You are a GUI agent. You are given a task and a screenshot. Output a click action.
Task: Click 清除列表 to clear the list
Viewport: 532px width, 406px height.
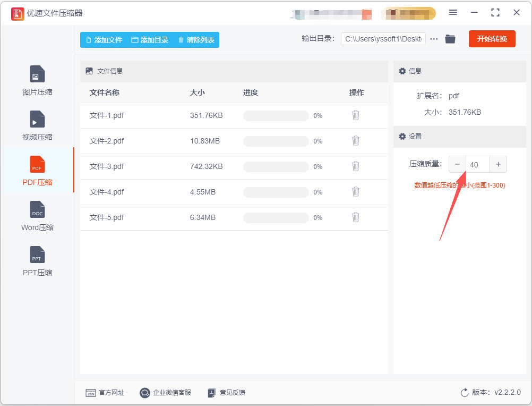[196, 40]
